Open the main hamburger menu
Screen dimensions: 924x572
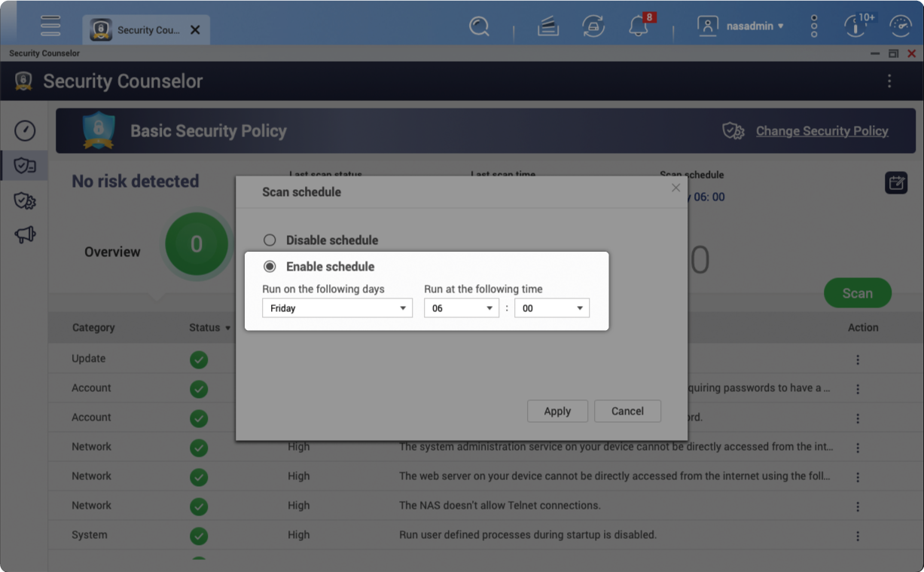pyautogui.click(x=50, y=26)
